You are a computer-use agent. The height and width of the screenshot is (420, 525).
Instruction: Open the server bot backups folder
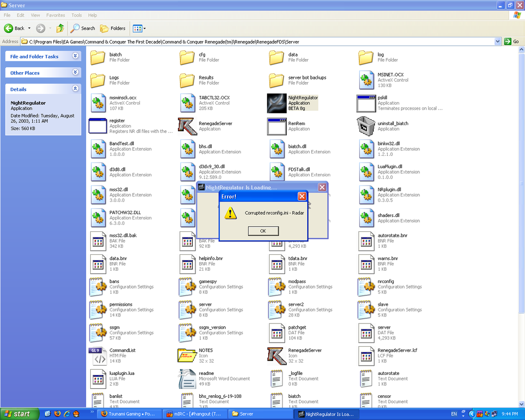coord(276,80)
